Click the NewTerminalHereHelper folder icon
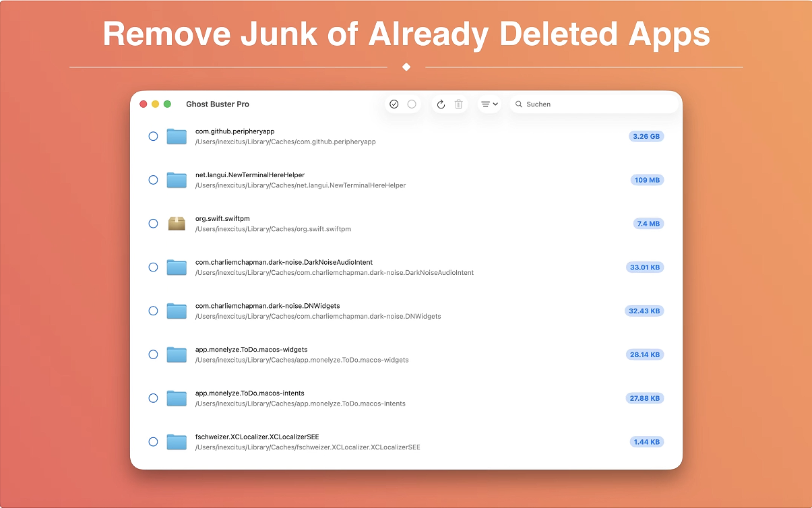 pyautogui.click(x=177, y=180)
